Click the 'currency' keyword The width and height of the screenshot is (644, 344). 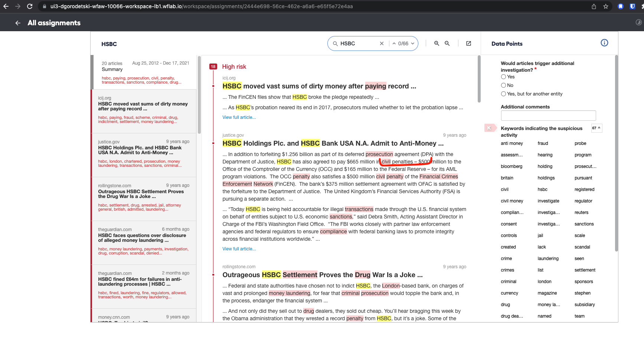509,293
